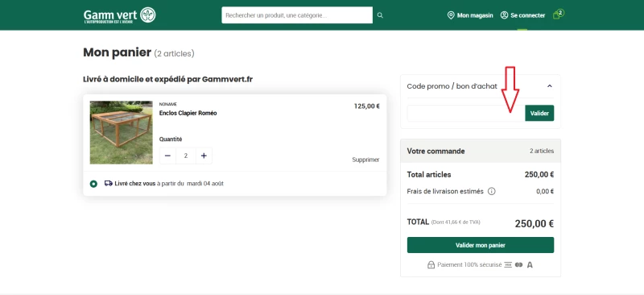The width and height of the screenshot is (644, 295).
Task: Click Valider mon panier button
Action: tap(480, 245)
